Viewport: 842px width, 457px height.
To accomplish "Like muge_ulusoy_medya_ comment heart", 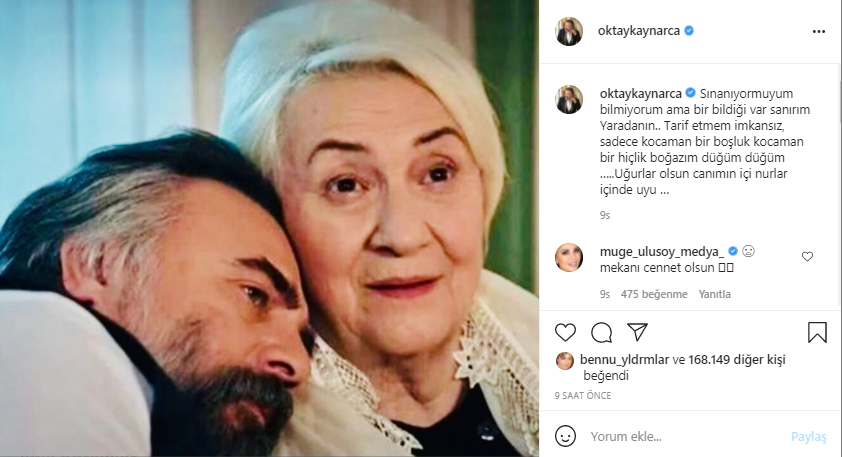I will (x=808, y=257).
